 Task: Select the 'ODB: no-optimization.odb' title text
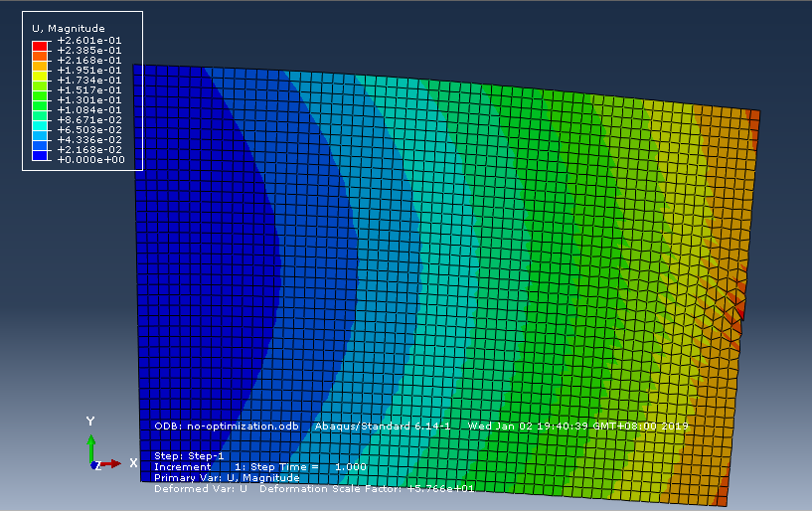227,426
